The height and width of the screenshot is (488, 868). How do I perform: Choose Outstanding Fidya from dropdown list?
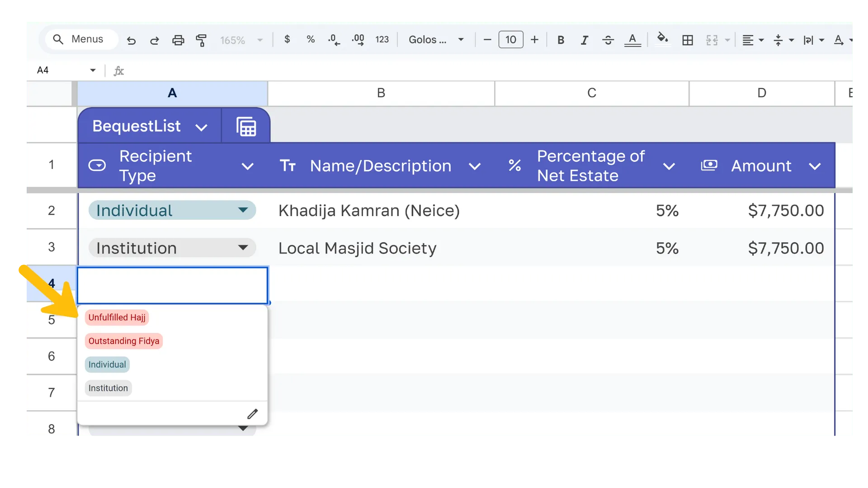coord(124,341)
